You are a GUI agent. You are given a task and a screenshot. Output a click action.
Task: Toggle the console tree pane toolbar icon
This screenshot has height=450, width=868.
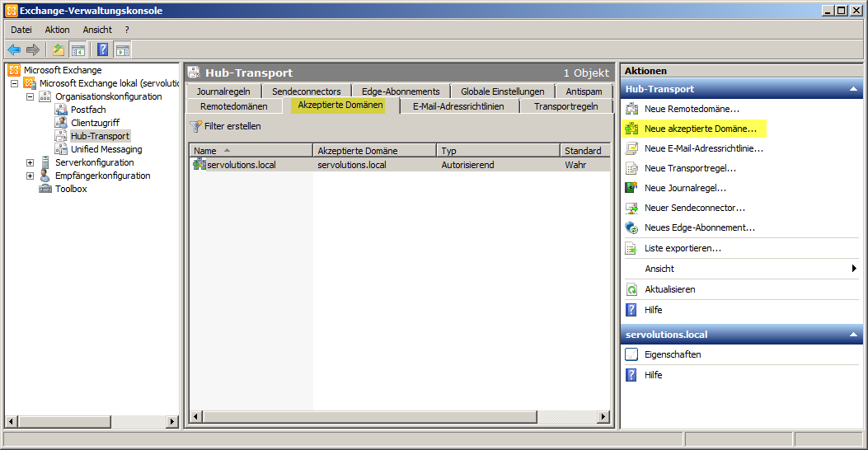point(78,49)
